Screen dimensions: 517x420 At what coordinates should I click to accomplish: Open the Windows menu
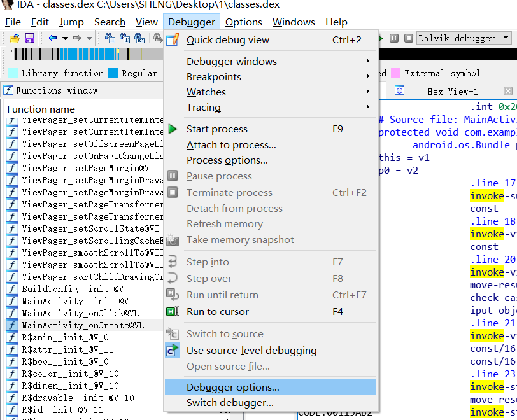point(294,22)
